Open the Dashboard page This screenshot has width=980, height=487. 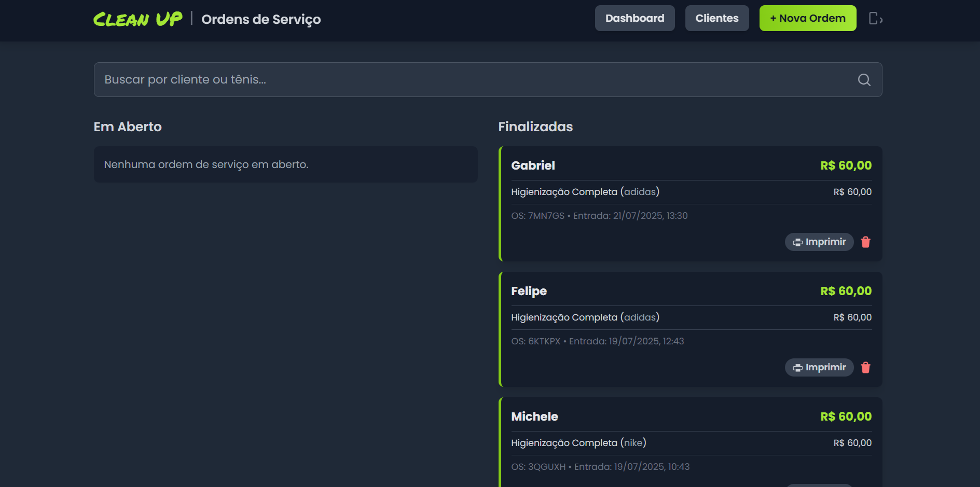[634, 18]
